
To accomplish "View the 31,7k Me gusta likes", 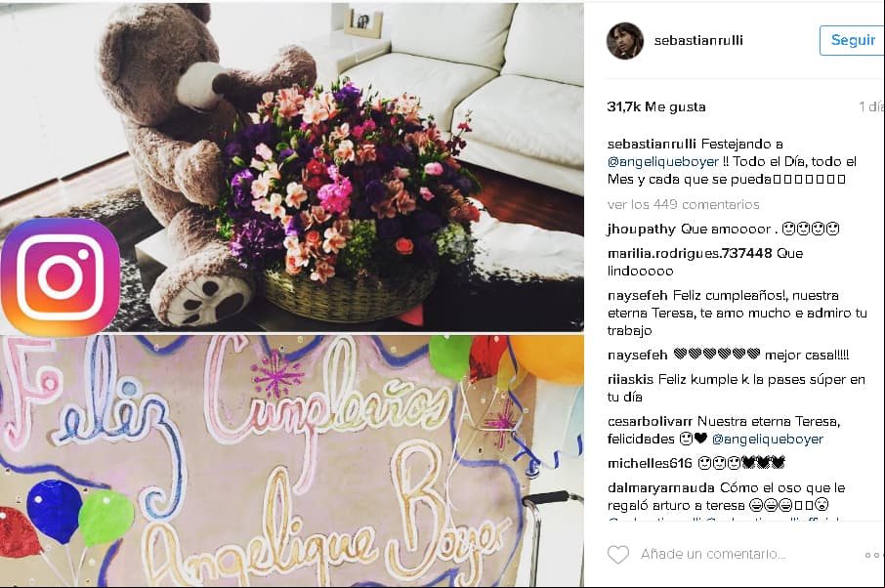I will click(x=656, y=106).
